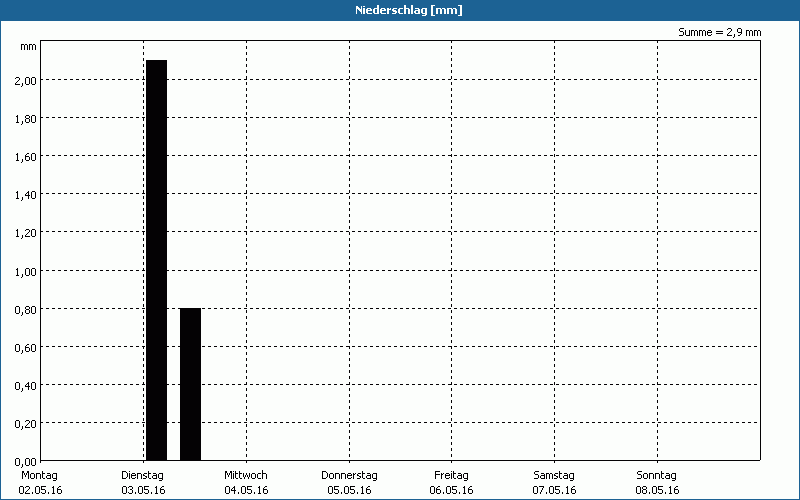Click the date 04.05.16

click(x=246, y=490)
